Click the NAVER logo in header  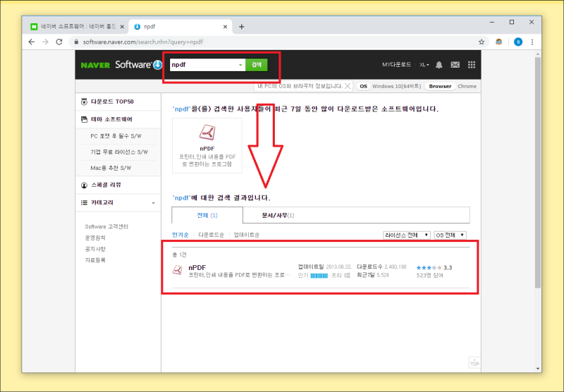[x=95, y=65]
